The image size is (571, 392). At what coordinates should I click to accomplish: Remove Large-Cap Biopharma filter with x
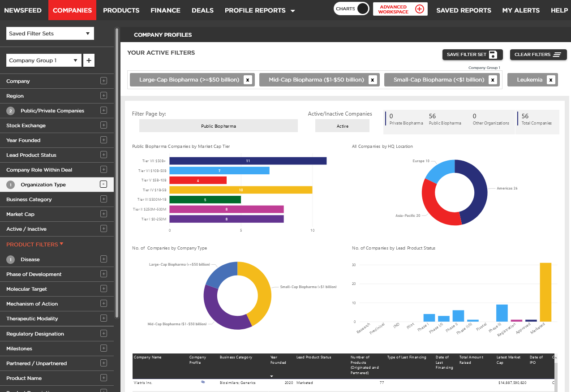tap(248, 80)
